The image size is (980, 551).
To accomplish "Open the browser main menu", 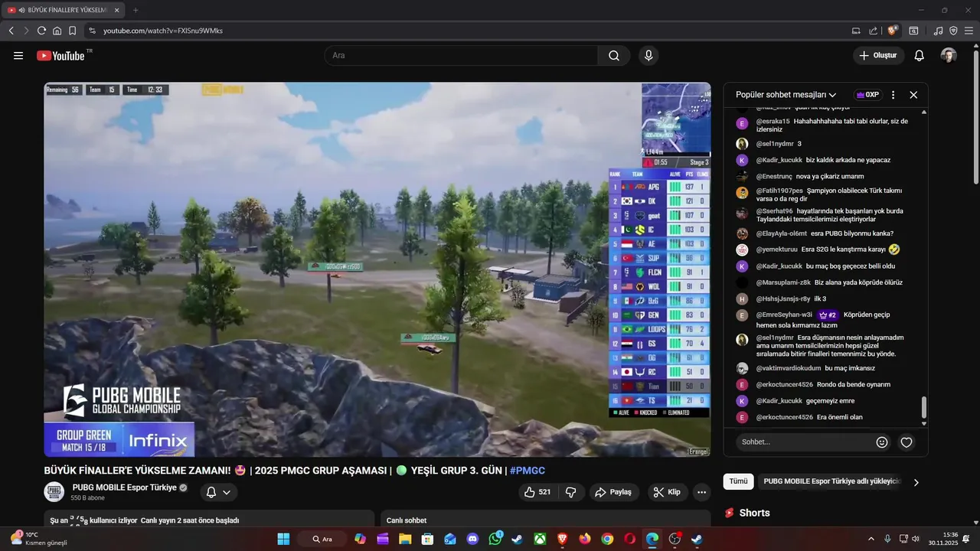I will pyautogui.click(x=969, y=31).
